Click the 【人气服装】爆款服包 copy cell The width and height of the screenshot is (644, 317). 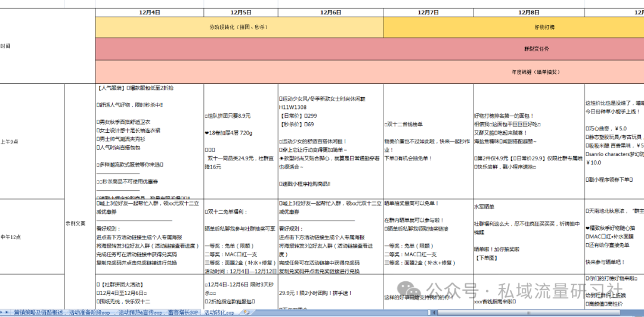point(150,142)
